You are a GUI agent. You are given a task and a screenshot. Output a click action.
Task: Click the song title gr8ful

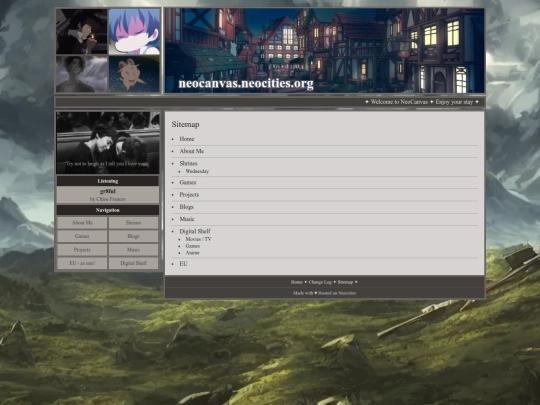pos(108,191)
